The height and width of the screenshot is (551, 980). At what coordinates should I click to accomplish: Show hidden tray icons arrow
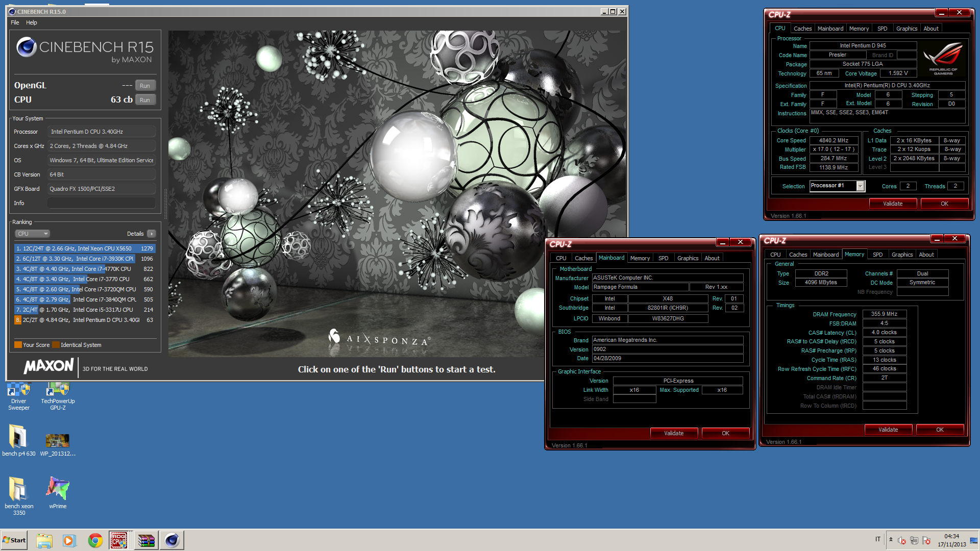[891, 540]
